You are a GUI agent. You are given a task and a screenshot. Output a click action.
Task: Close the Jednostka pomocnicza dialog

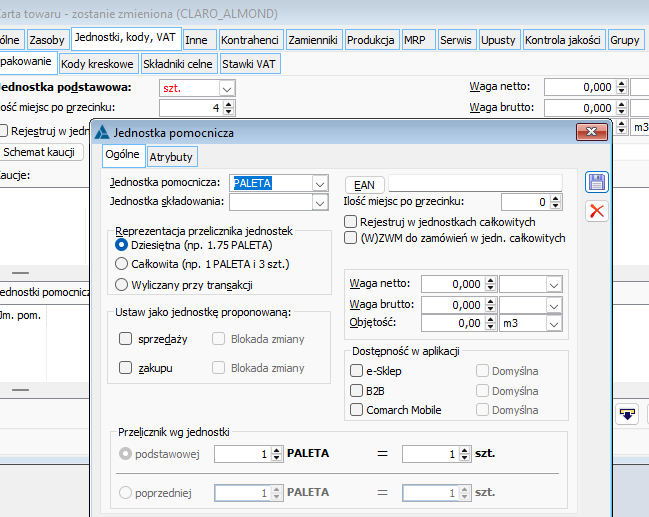[591, 132]
